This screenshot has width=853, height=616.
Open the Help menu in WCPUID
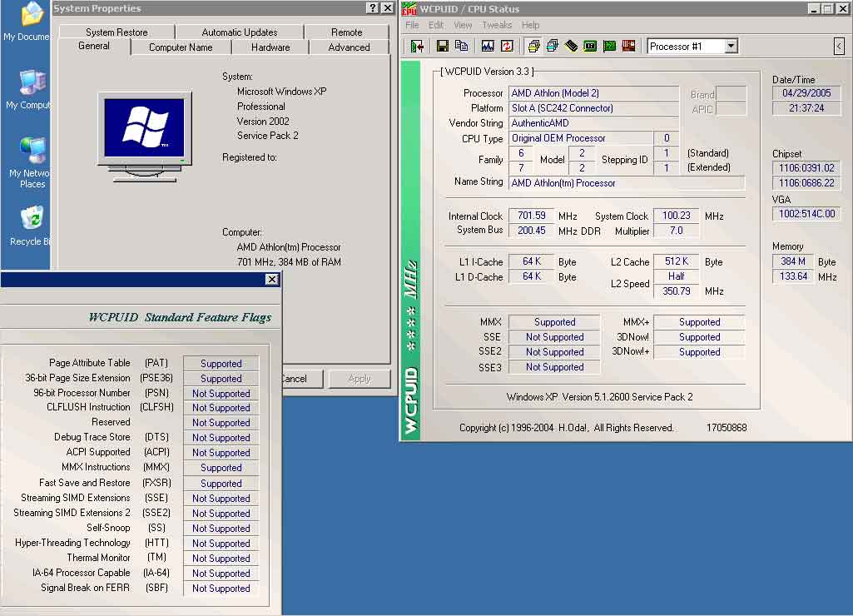point(530,25)
